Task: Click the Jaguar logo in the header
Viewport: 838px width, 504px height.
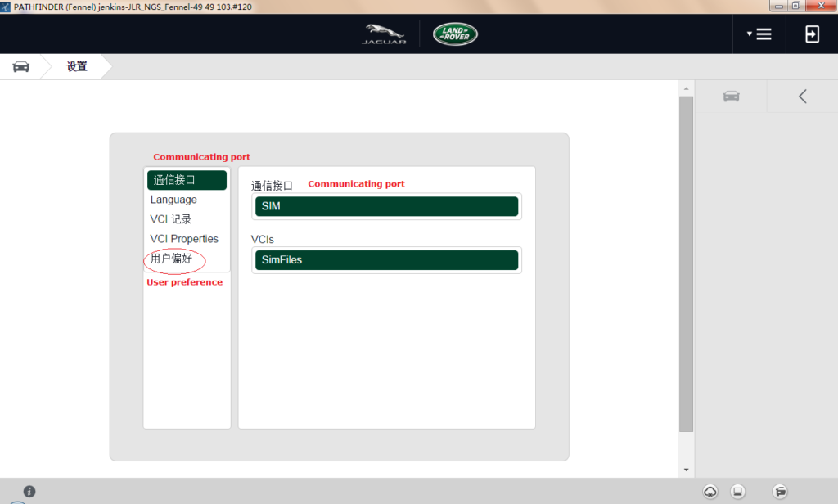Action: 382,34
